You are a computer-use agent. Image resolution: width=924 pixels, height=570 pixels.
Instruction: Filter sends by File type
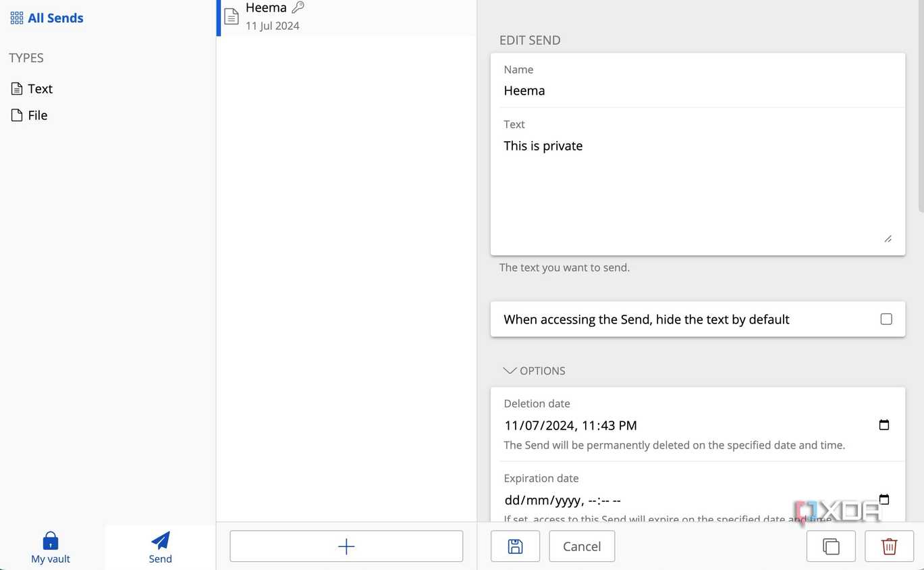click(29, 115)
